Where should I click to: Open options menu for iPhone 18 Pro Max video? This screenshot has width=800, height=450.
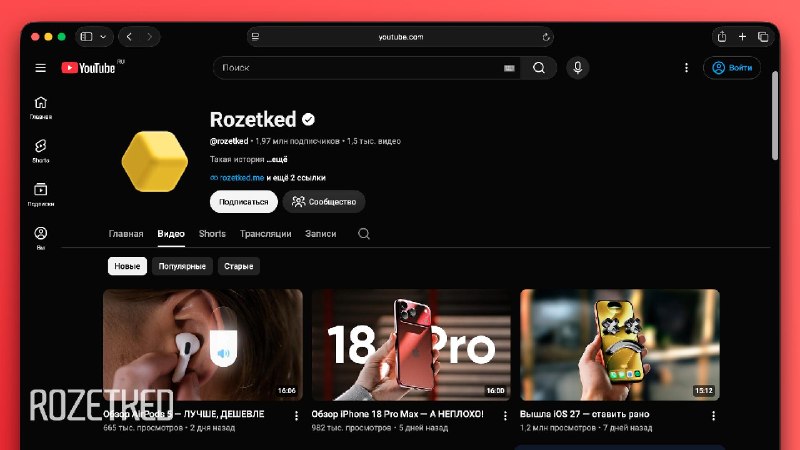coord(505,416)
